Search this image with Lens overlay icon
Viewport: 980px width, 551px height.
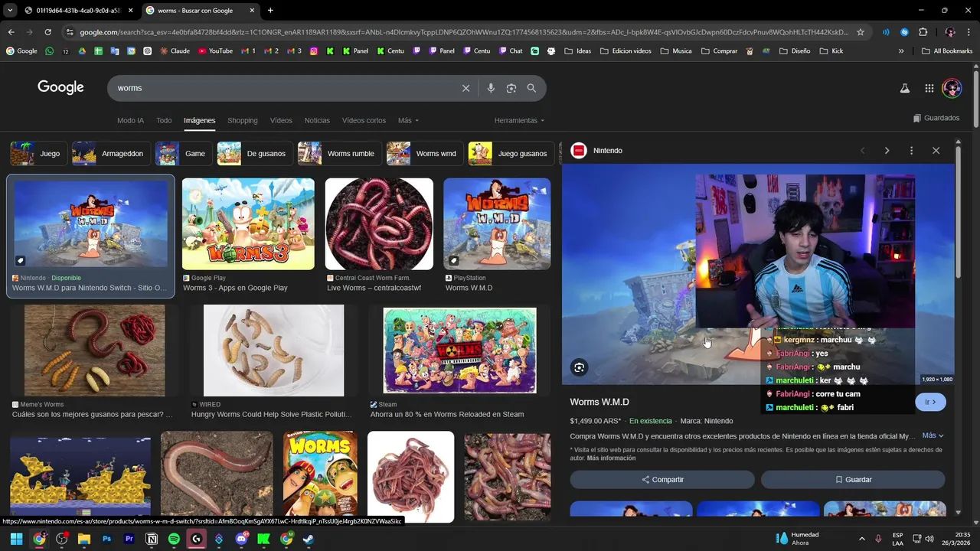point(579,367)
